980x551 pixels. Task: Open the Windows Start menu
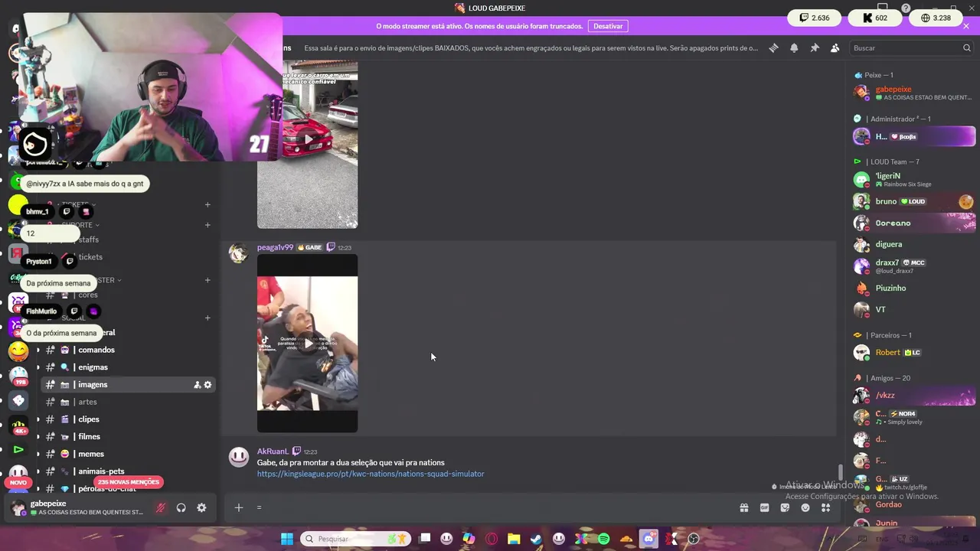[286, 539]
